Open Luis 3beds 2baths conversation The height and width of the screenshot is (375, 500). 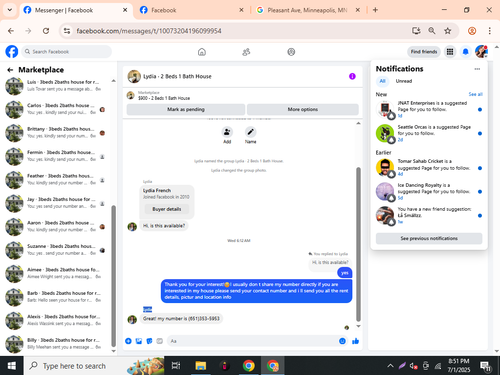[55, 86]
